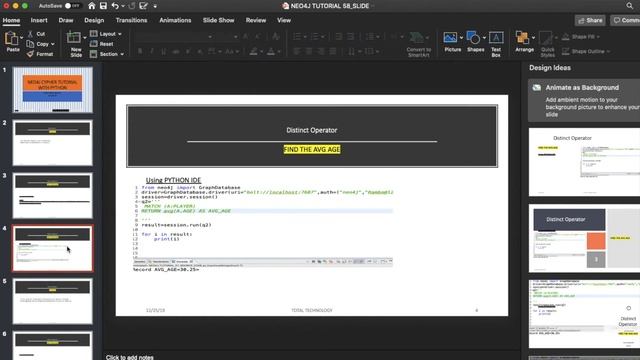
Task: Choose third Design Ideas layout thumbnail
Action: point(584,314)
